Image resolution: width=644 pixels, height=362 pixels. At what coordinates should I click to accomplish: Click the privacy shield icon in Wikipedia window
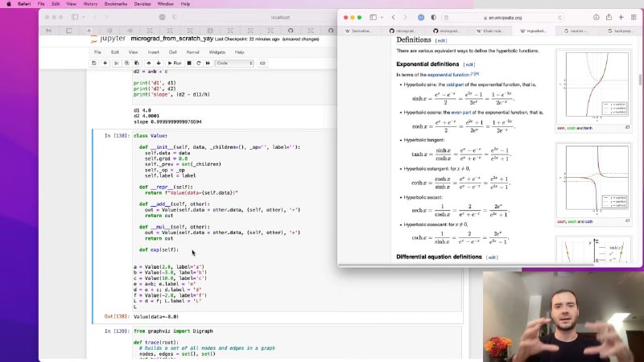[433, 17]
